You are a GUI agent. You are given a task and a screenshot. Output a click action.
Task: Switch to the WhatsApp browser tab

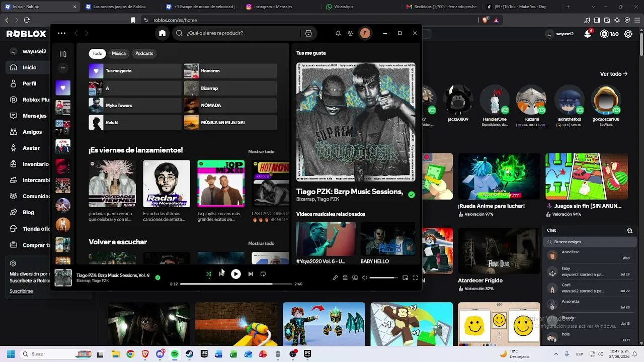pyautogui.click(x=360, y=7)
